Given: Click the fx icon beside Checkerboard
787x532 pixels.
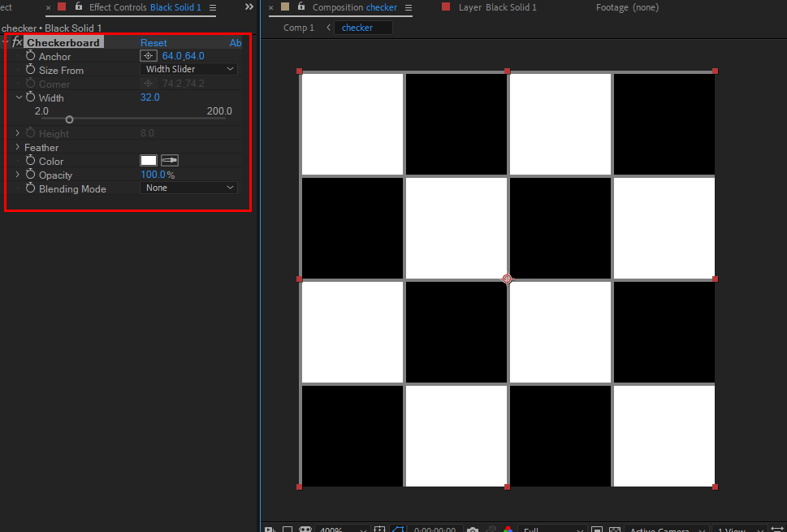Looking at the screenshot, I should 18,42.
